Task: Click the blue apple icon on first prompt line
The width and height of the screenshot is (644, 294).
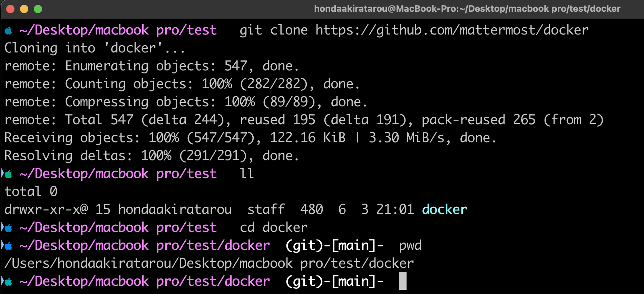Action: (x=8, y=30)
